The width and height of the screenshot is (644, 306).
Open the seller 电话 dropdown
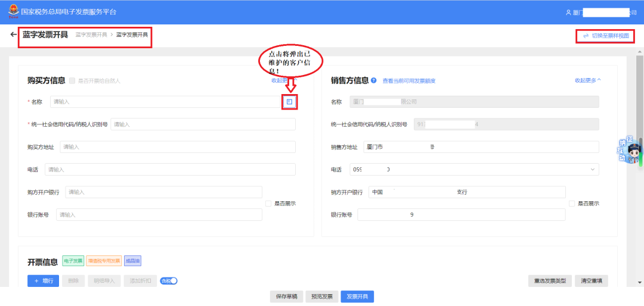[x=593, y=170]
